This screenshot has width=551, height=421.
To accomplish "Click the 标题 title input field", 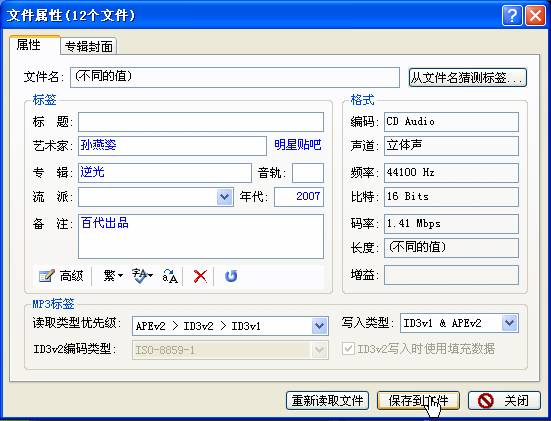I will pyautogui.click(x=201, y=122).
